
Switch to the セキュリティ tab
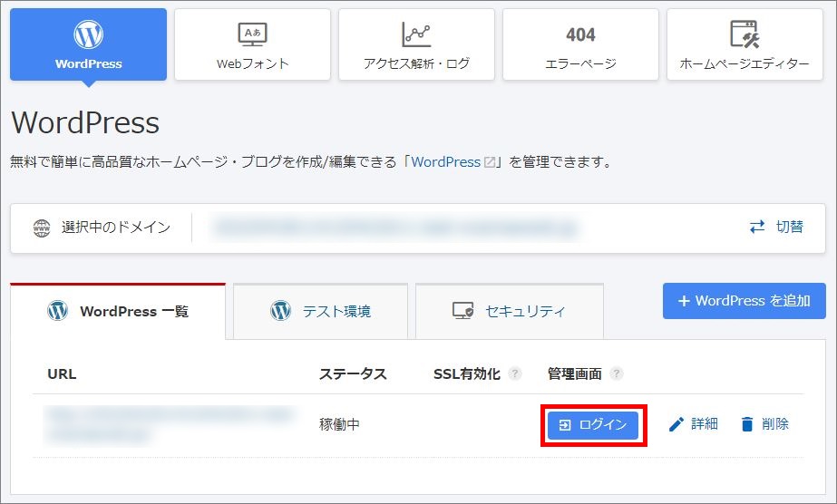click(510, 312)
